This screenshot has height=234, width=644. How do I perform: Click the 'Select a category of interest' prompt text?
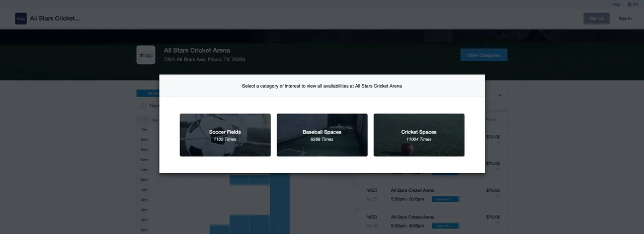pos(322,86)
